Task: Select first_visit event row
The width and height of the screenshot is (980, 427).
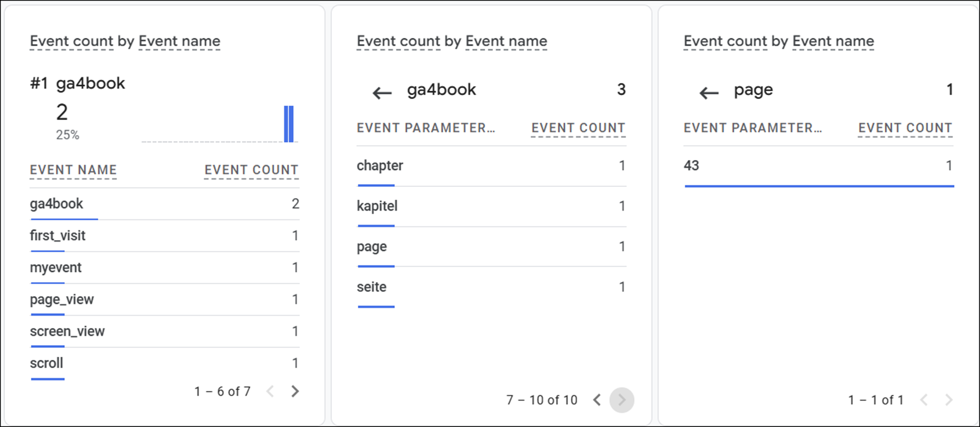Action: point(164,236)
